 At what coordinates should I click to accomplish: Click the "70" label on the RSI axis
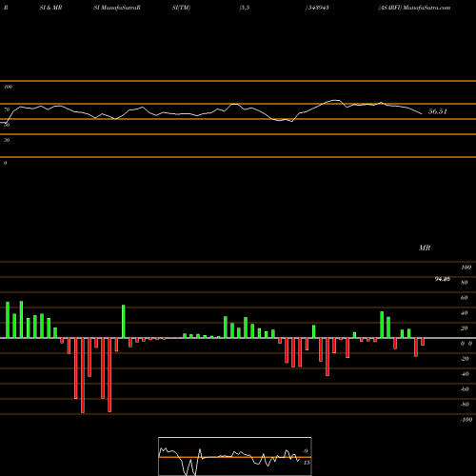[x=7, y=109]
